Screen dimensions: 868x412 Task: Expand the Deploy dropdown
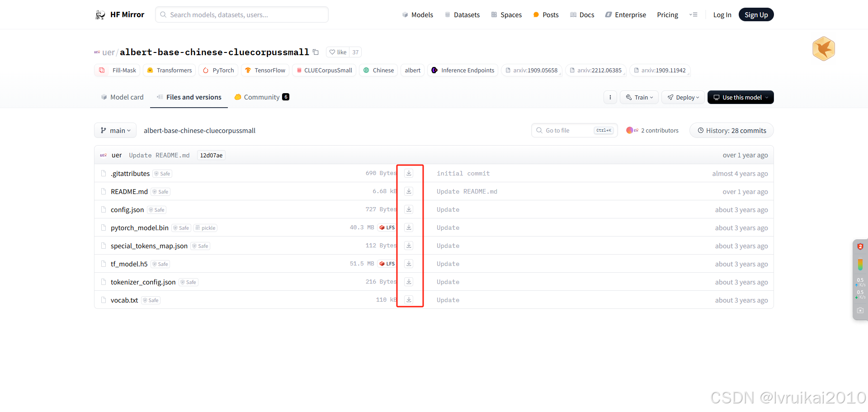(683, 97)
